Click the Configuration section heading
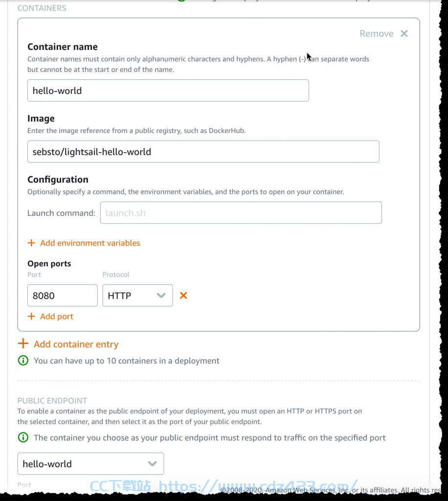Screen dimensions: 448x501 click(58, 180)
